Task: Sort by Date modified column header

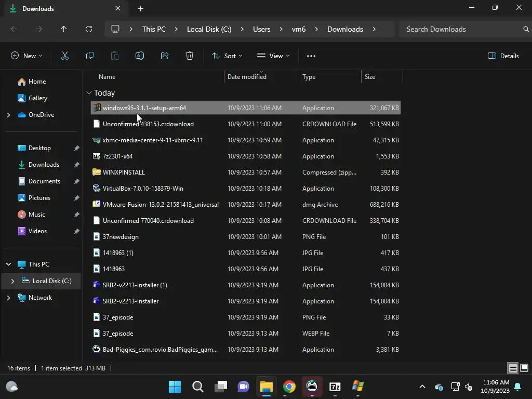Action: (247, 77)
